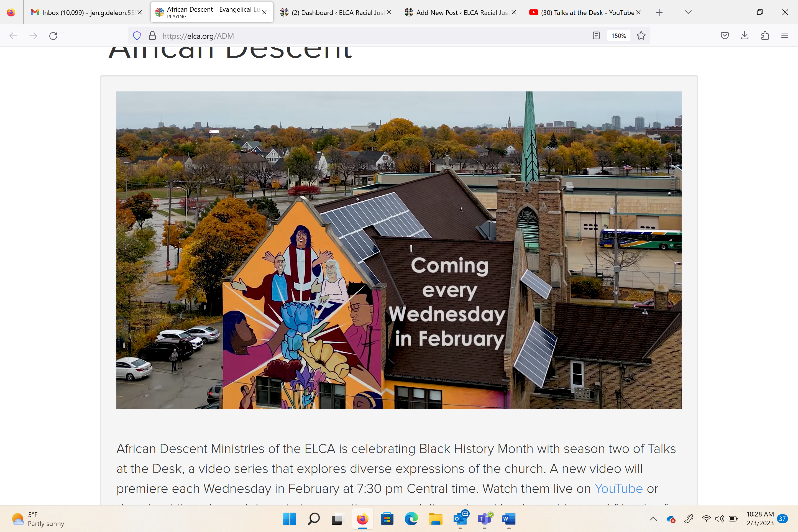The image size is (798, 532).
Task: Open Windows taskbar search
Action: [x=314, y=519]
